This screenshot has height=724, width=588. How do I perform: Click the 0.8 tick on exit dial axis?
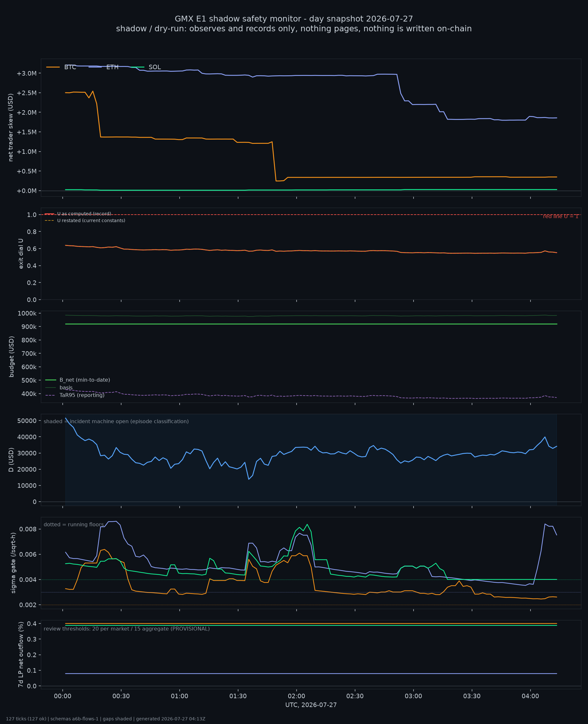click(32, 232)
